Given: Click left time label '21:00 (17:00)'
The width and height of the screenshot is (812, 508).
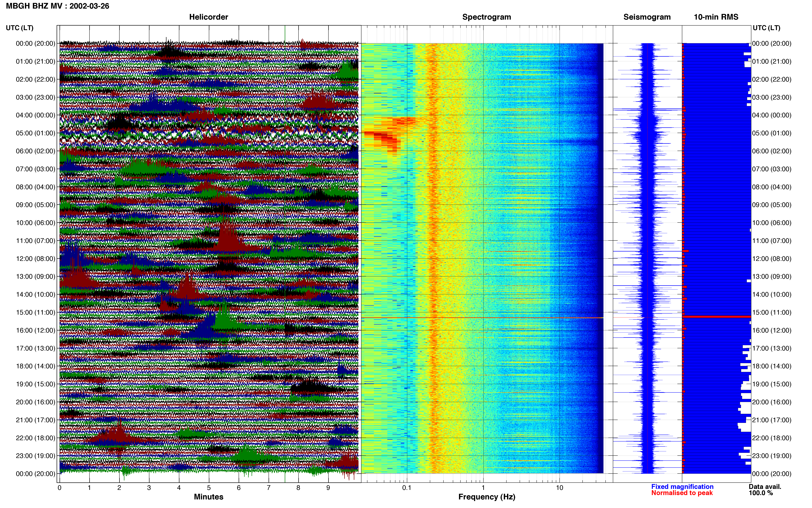Looking at the screenshot, I should pos(36,420).
